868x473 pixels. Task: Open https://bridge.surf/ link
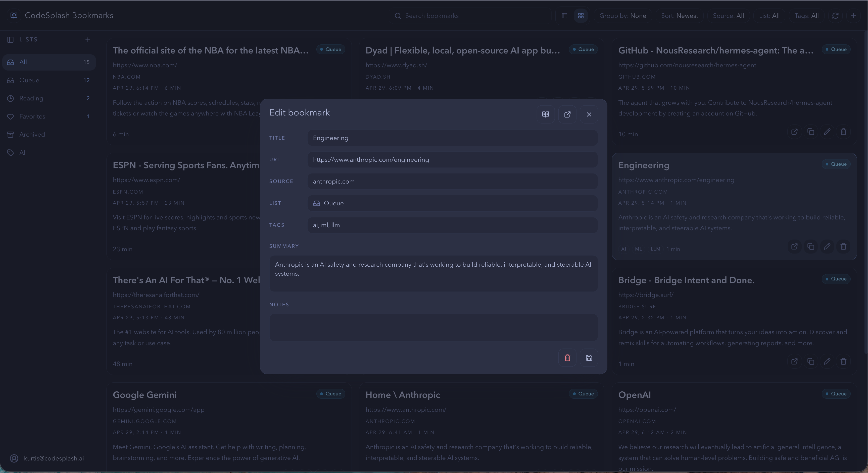[646, 295]
